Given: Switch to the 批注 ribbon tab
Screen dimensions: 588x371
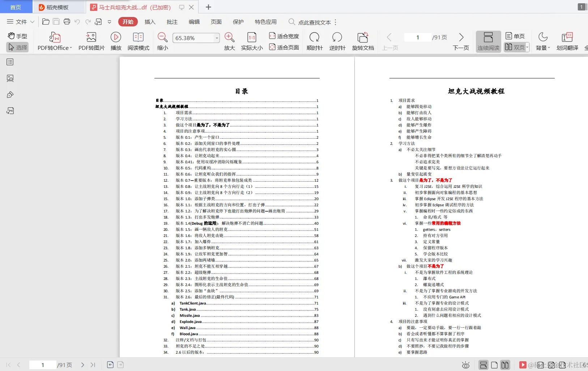Looking at the screenshot, I should pyautogui.click(x=172, y=22).
